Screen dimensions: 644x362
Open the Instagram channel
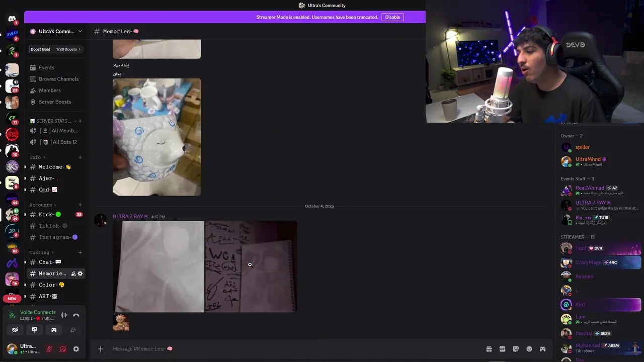pos(55,237)
